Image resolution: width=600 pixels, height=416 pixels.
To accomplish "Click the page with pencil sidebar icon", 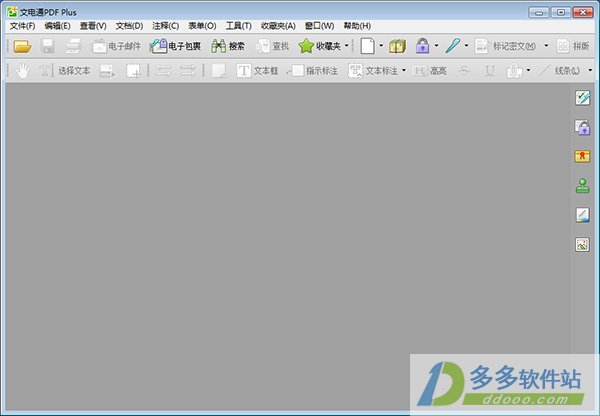I will coord(582,215).
